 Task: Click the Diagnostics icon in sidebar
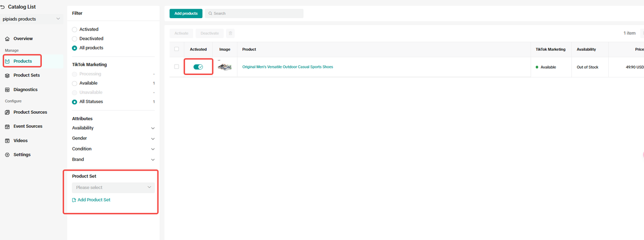(x=7, y=90)
